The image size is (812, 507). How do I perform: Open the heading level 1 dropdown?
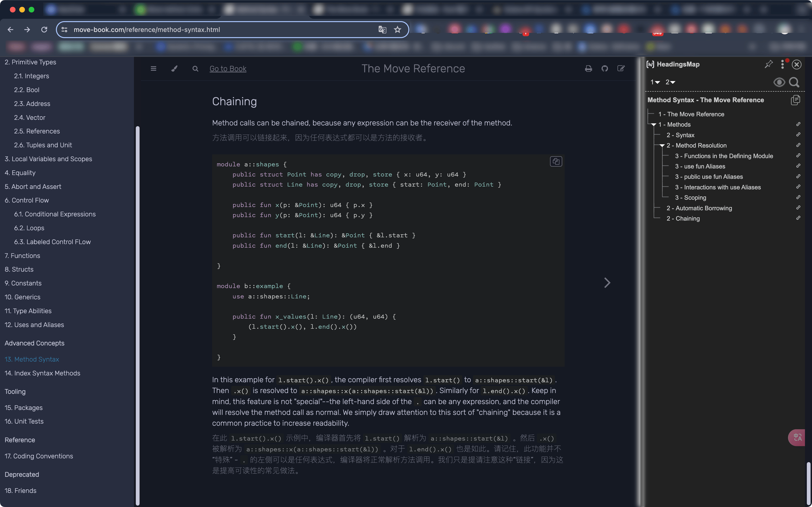tap(655, 82)
